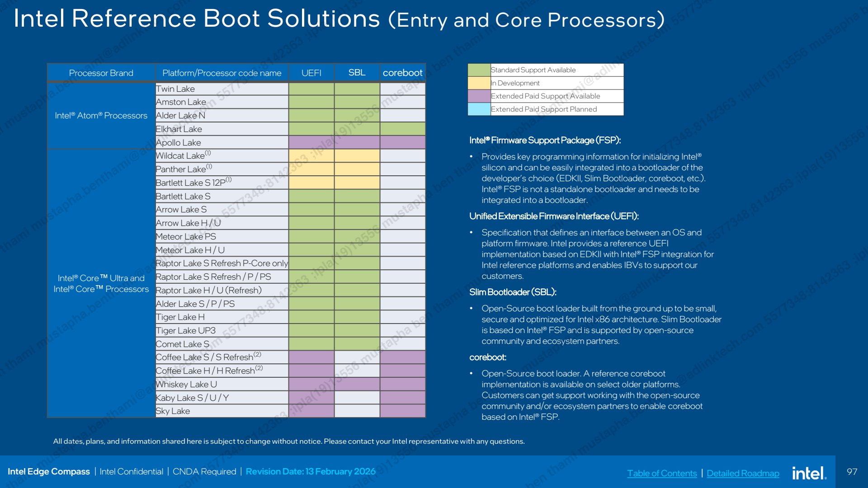Click the Intel Atom Processors brand cell
Screen dimensions: 868x488
[101, 116]
